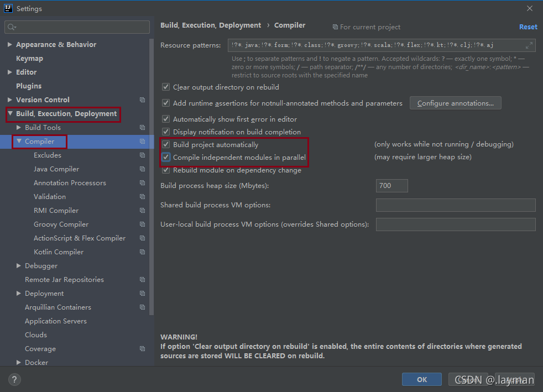Toggle Rebuild module on dependency change
Viewport: 543px width, 392px height.
pyautogui.click(x=166, y=170)
